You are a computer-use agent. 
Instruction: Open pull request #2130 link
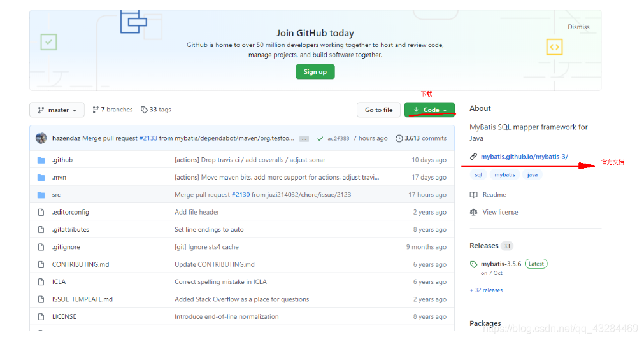point(241,195)
